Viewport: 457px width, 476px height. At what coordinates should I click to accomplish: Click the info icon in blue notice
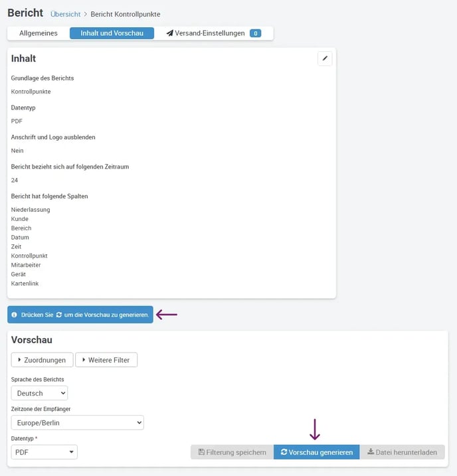point(14,315)
